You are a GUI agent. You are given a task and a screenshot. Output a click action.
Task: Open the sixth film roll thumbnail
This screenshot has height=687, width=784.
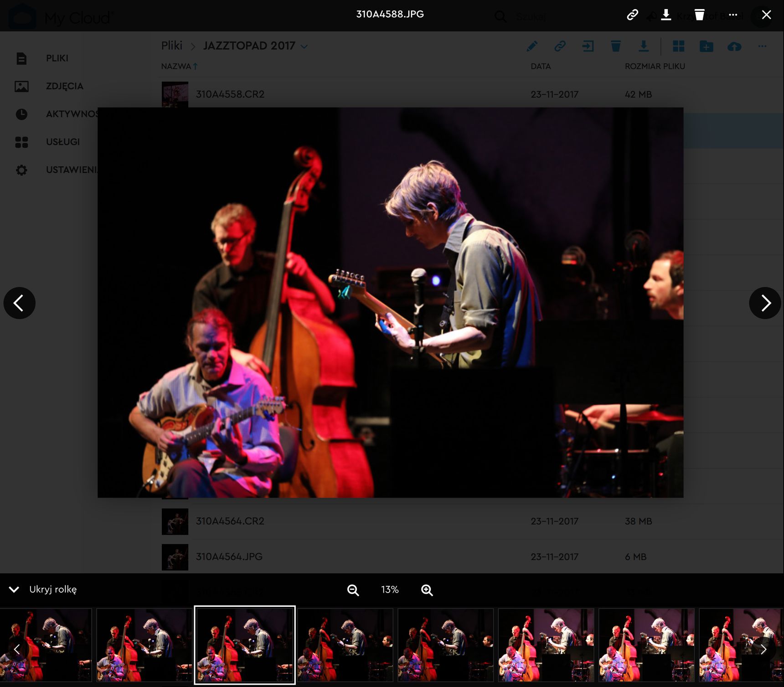[x=546, y=645]
